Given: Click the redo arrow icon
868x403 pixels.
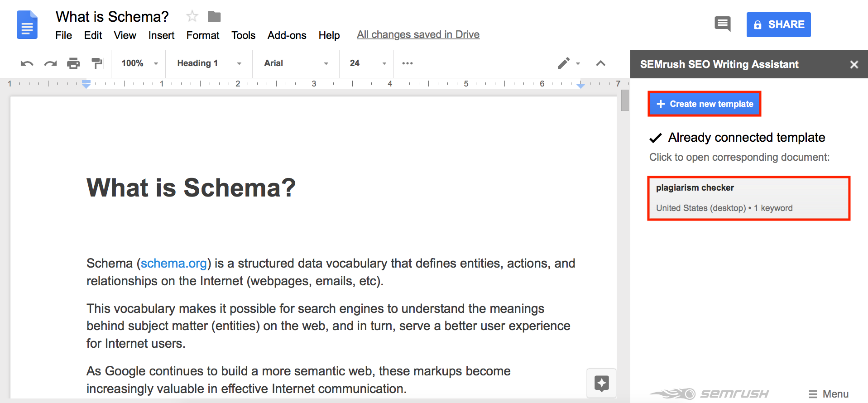Looking at the screenshot, I should 50,63.
